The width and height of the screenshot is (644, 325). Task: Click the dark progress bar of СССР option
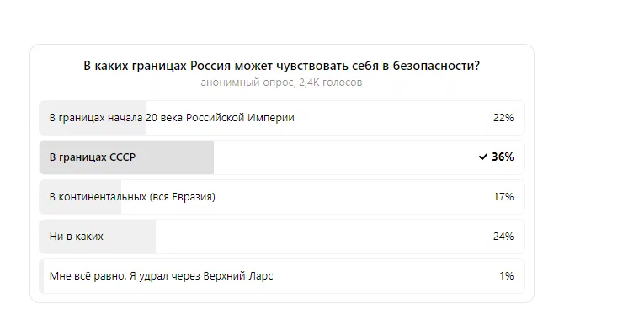click(126, 157)
